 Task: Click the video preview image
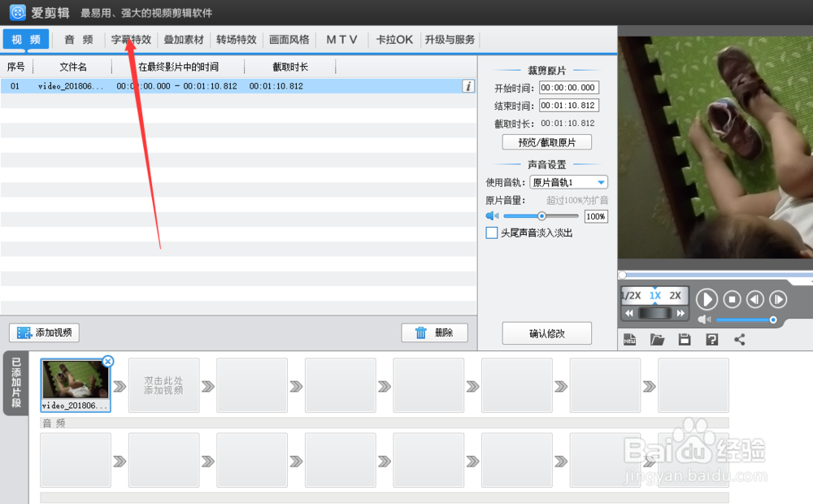(715, 147)
